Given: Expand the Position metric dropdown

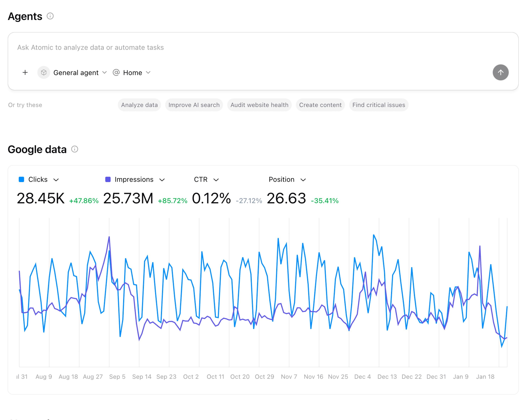Looking at the screenshot, I should tap(303, 180).
